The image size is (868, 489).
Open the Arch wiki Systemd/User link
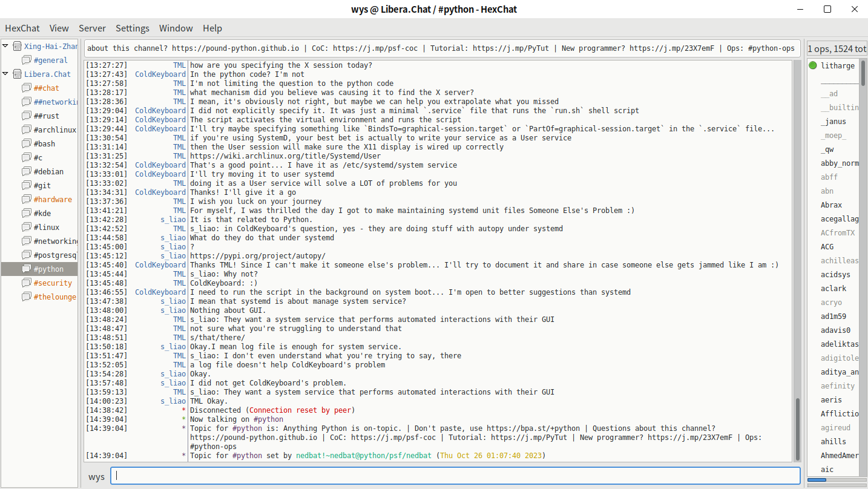(285, 156)
